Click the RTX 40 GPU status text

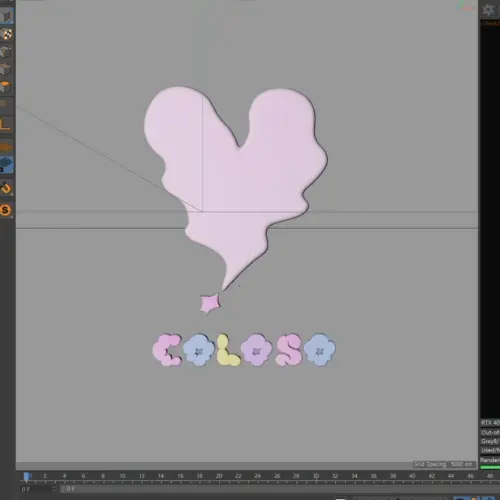click(490, 423)
